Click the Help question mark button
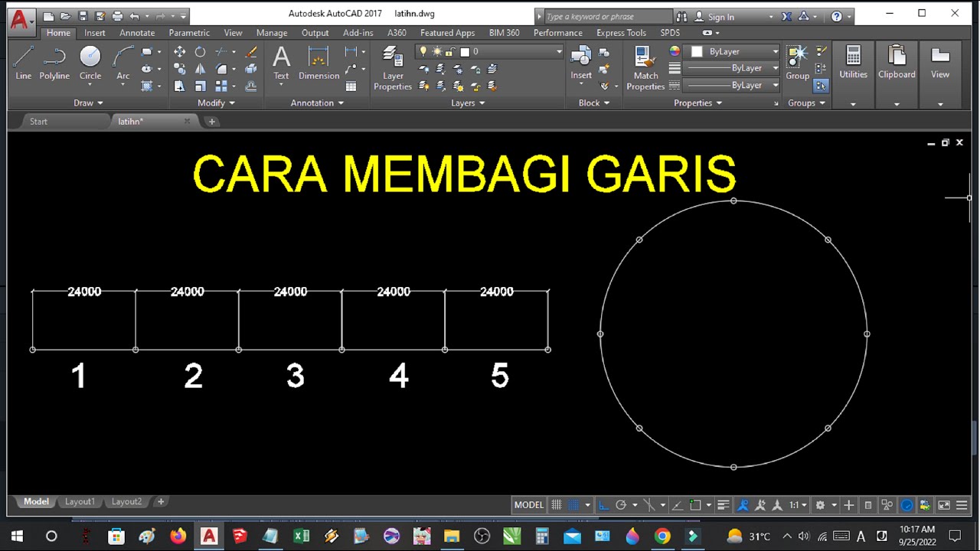 pos(836,16)
